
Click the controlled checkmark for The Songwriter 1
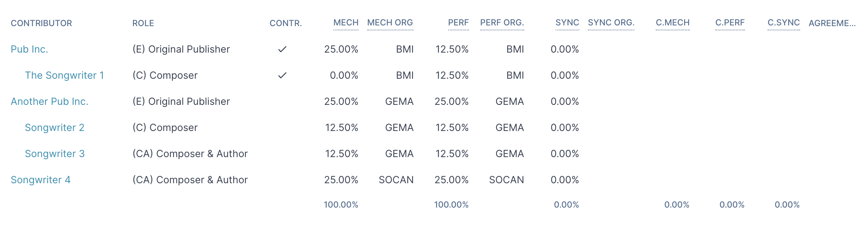click(x=282, y=75)
